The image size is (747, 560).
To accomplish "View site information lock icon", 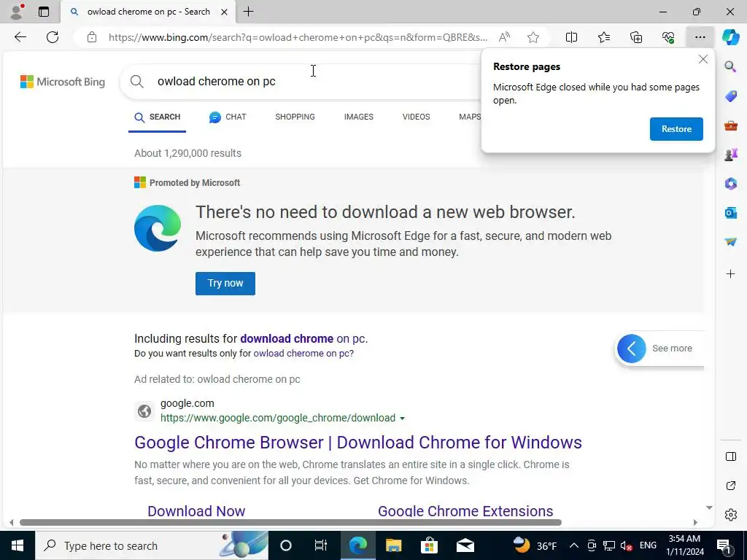I will [x=92, y=37].
